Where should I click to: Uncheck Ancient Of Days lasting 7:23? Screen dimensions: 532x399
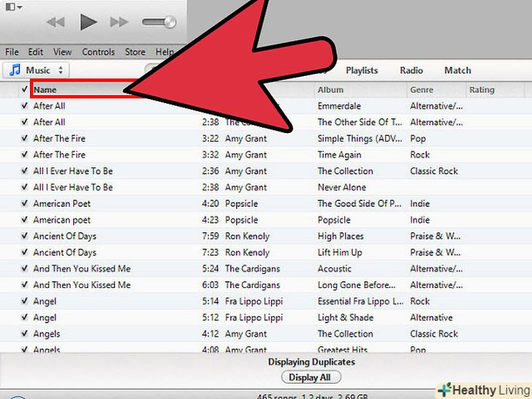[x=24, y=252]
